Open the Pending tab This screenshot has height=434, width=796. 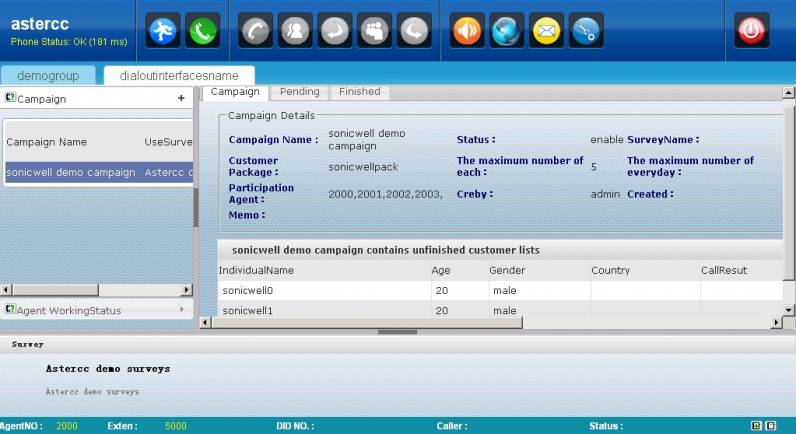point(299,92)
